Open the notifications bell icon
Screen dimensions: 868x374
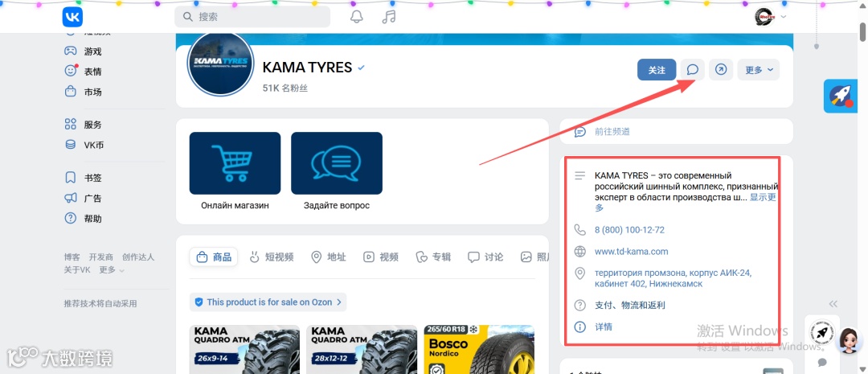click(x=357, y=17)
